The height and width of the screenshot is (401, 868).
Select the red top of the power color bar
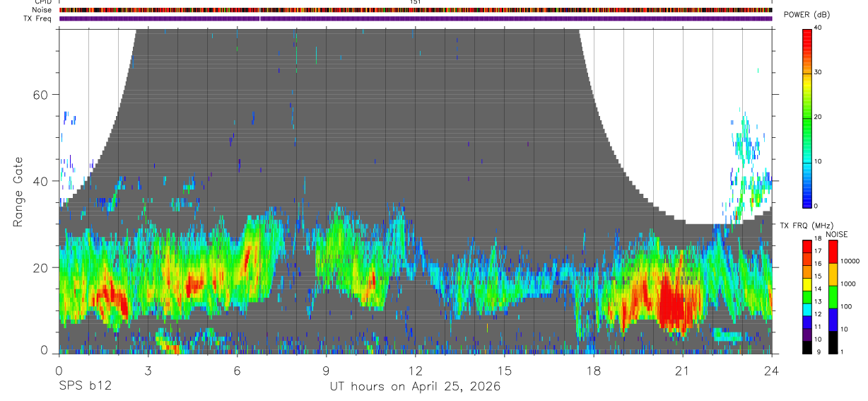click(807, 34)
